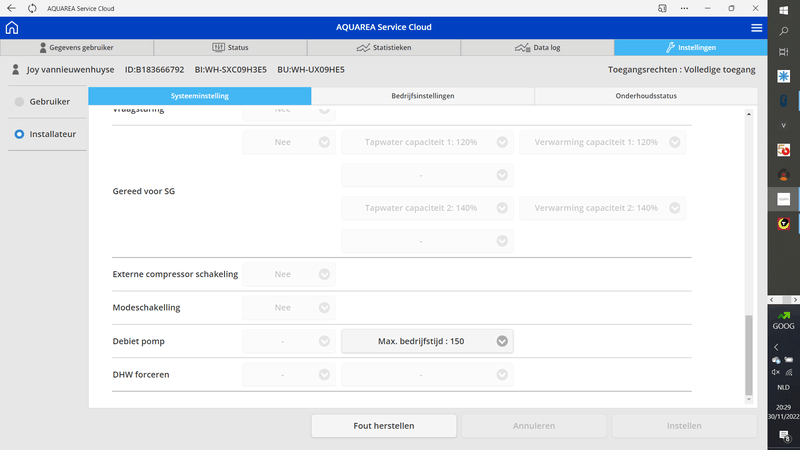Image resolution: width=800 pixels, height=450 pixels.
Task: Open the notification center icon
Action: tap(784, 435)
